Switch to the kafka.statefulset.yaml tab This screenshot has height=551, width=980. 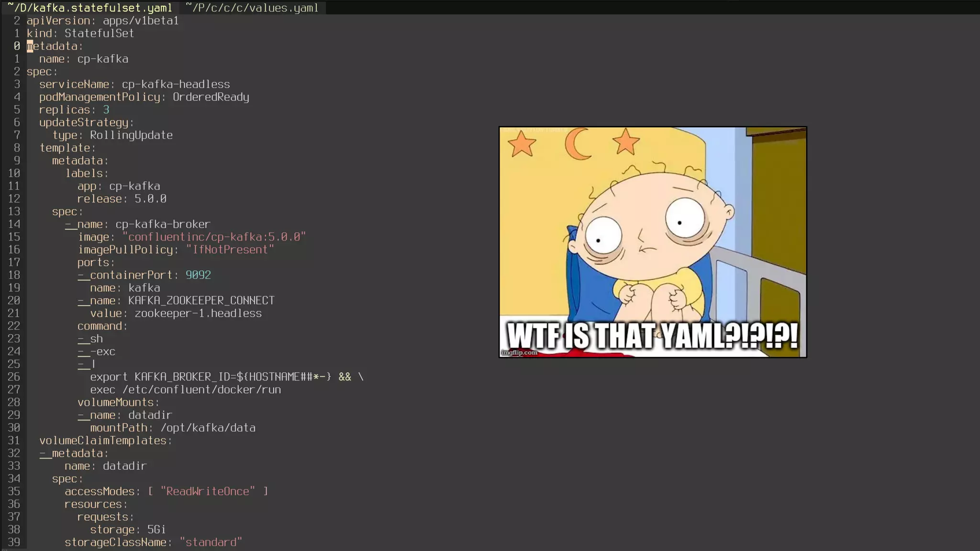(90, 8)
